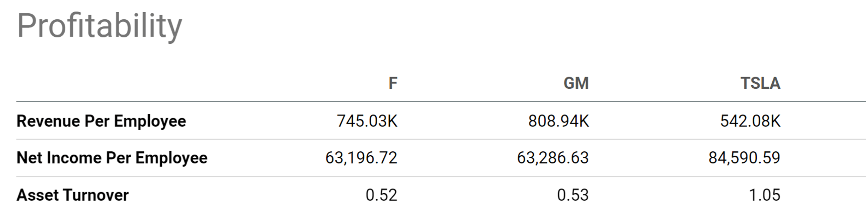Image resolution: width=868 pixels, height=212 pixels.
Task: Click the divider below Net Income Per Employee row
Action: [x=441, y=176]
